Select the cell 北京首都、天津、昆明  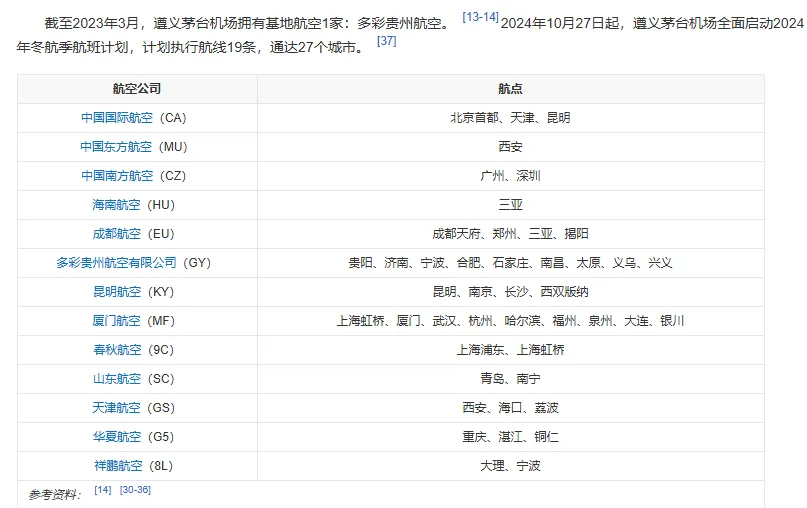point(511,118)
